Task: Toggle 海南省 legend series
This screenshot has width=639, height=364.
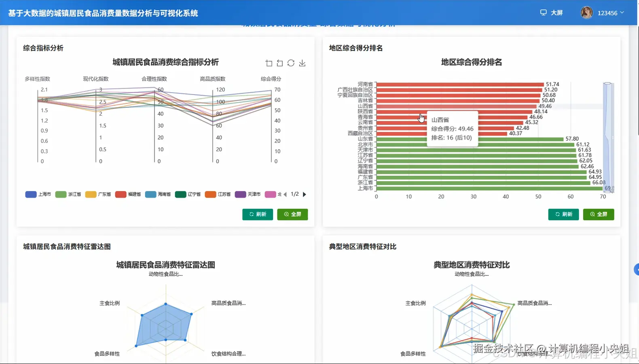Action: point(158,195)
